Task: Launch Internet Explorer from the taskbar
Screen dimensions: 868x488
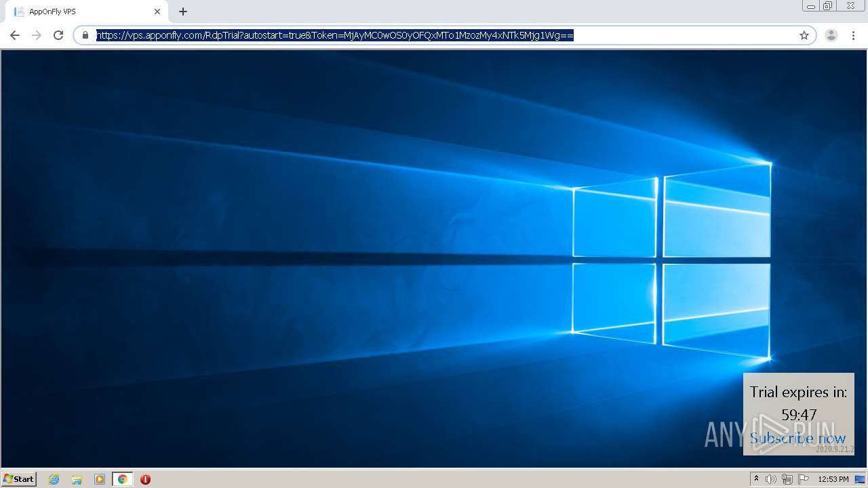Action: 54,479
